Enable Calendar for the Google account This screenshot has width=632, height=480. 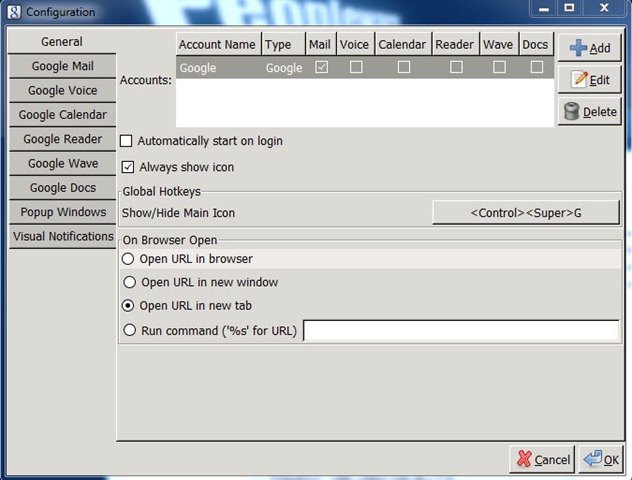pyautogui.click(x=404, y=67)
